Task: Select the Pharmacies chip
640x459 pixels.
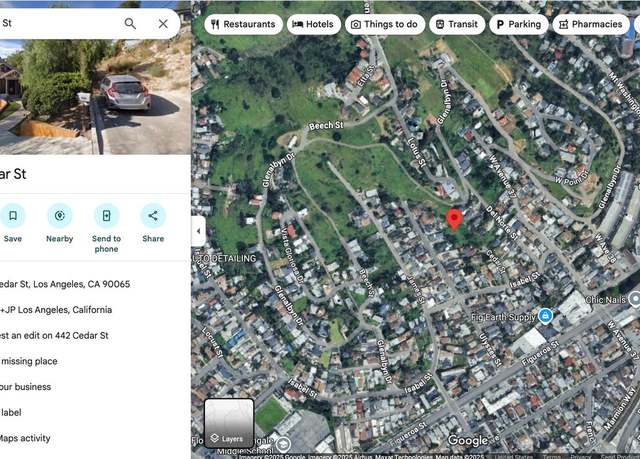Action: tap(591, 24)
